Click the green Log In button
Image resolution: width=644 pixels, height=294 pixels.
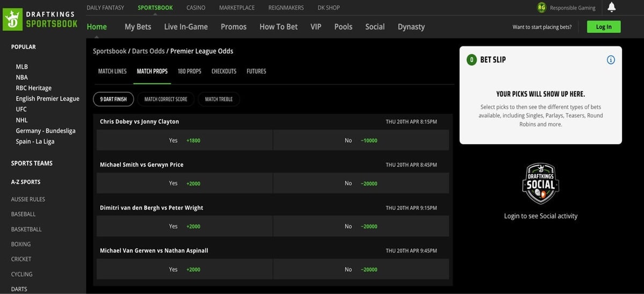click(604, 27)
